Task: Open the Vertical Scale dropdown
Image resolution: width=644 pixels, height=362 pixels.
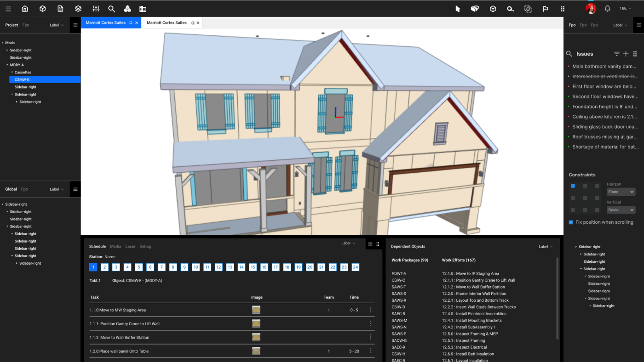Action: (x=621, y=210)
